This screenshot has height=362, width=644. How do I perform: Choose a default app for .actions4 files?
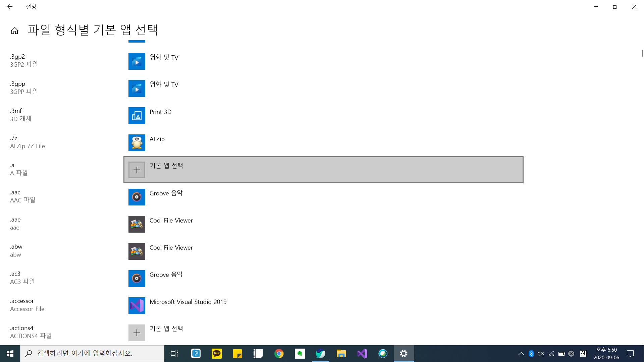pos(166,328)
